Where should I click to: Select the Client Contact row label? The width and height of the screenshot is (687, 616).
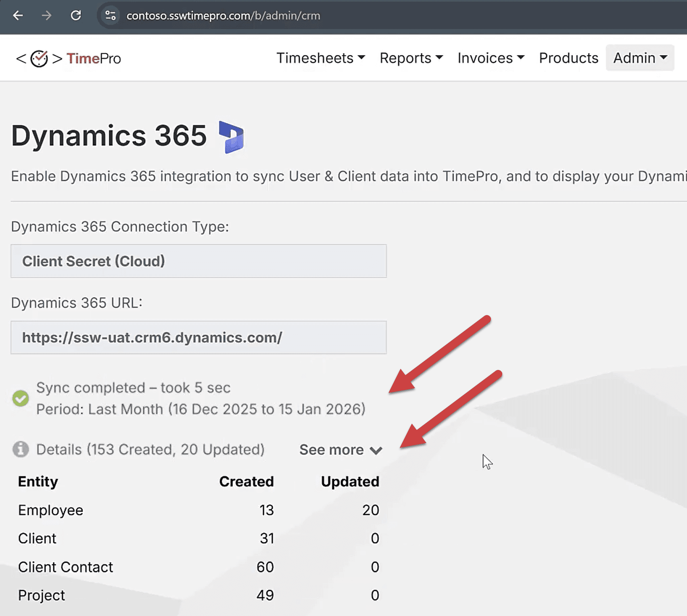[x=65, y=567]
